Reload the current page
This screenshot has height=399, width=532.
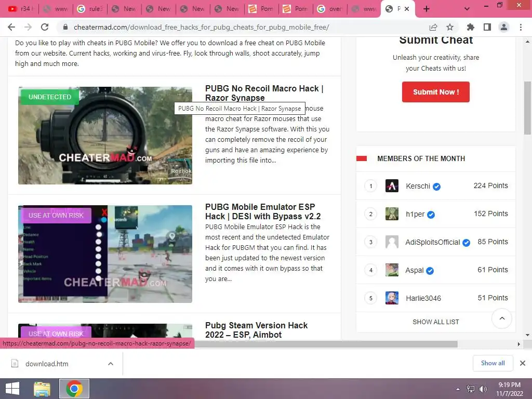point(45,27)
